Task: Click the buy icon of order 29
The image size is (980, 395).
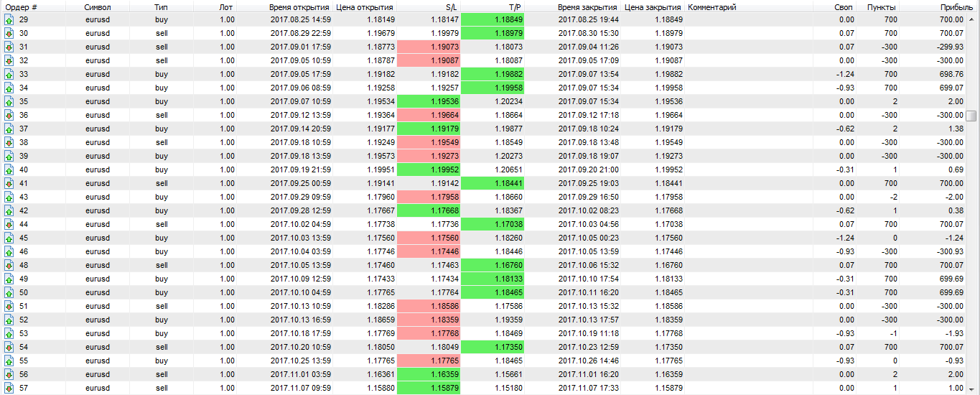Action: [x=9, y=19]
